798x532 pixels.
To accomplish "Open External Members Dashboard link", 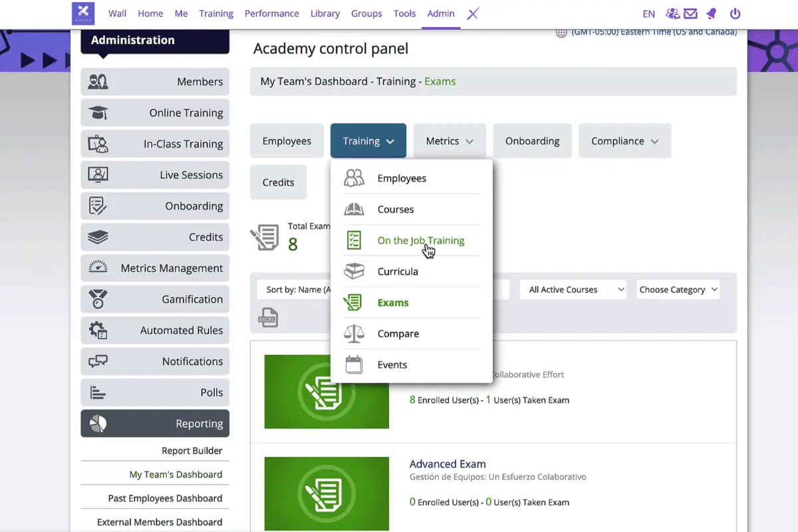I will pos(160,522).
